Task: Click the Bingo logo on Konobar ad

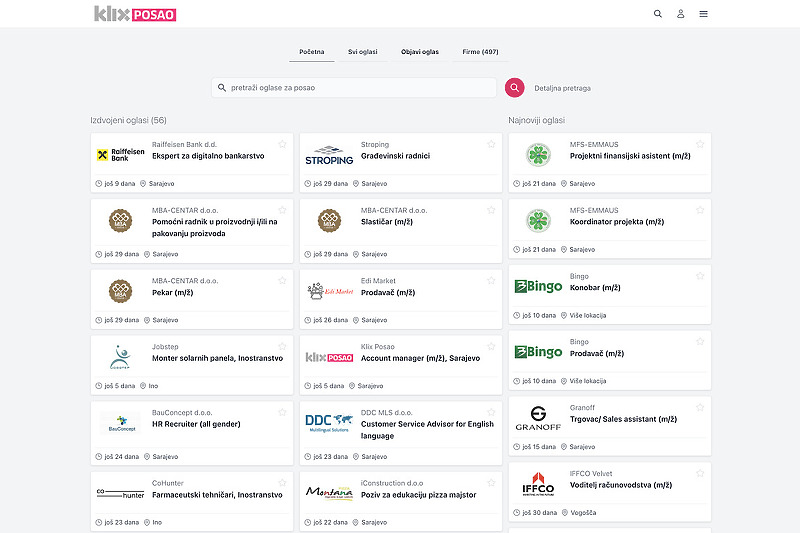Action: 538,287
